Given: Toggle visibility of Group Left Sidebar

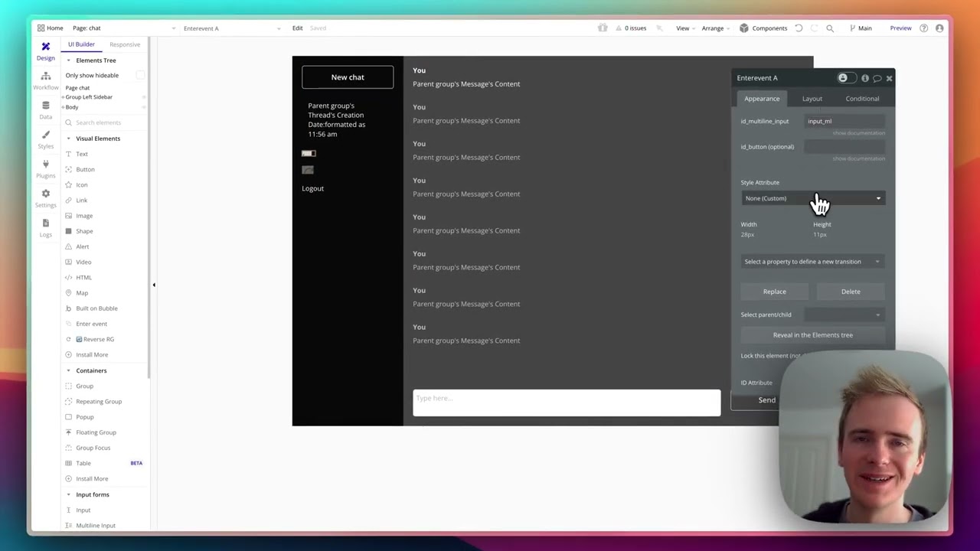Looking at the screenshot, I should tap(144, 97).
